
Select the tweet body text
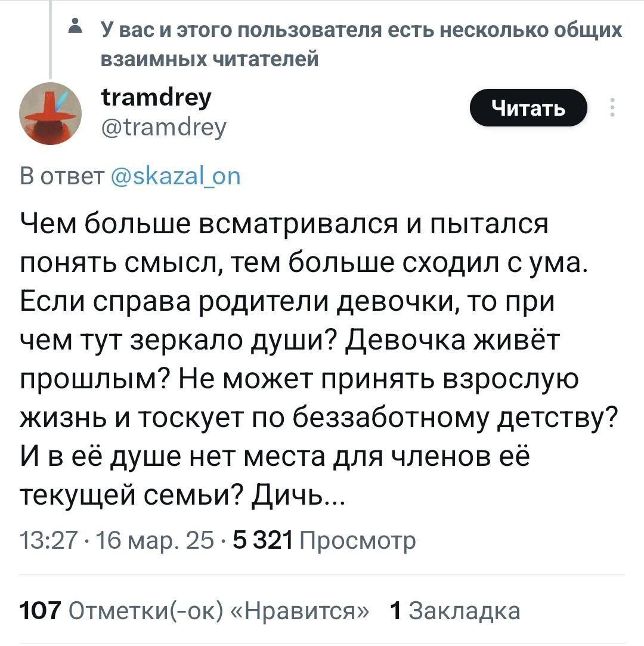click(x=319, y=359)
